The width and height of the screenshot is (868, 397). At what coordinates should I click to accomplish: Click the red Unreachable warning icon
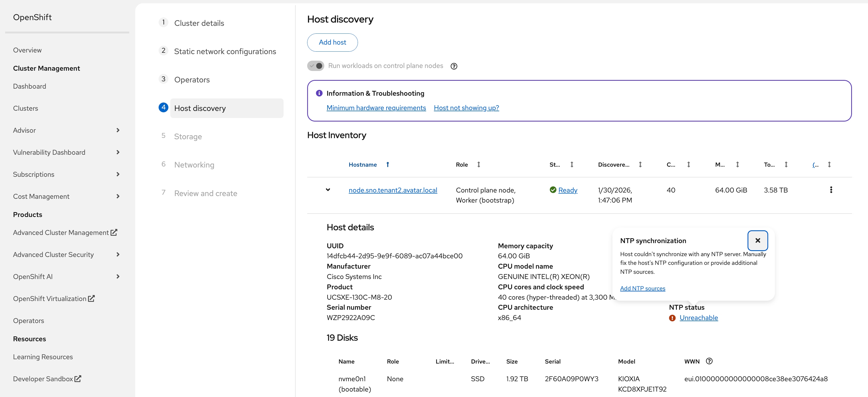[672, 318]
